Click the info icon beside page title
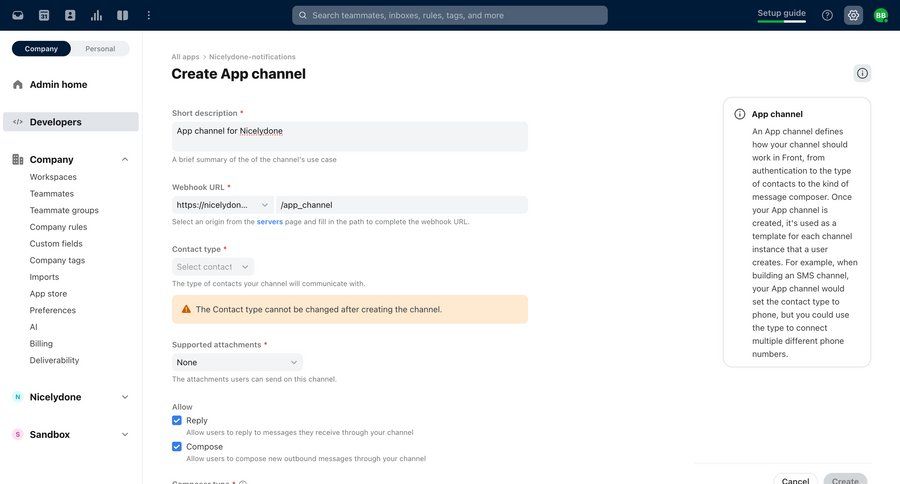Image resolution: width=900 pixels, height=484 pixels. point(862,73)
